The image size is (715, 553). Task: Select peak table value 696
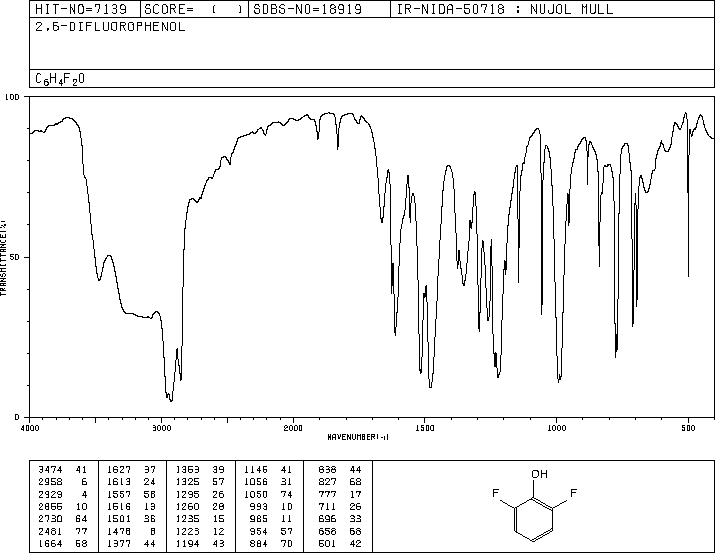coord(327,519)
